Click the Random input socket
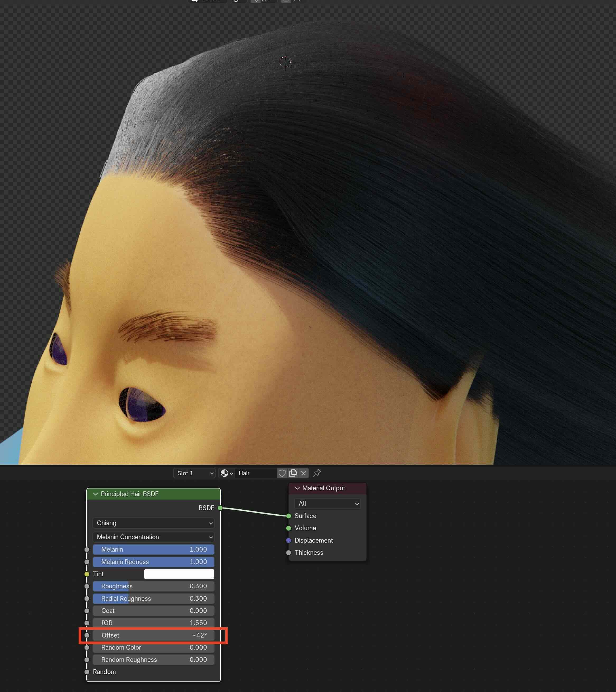The height and width of the screenshot is (692, 616). point(87,672)
